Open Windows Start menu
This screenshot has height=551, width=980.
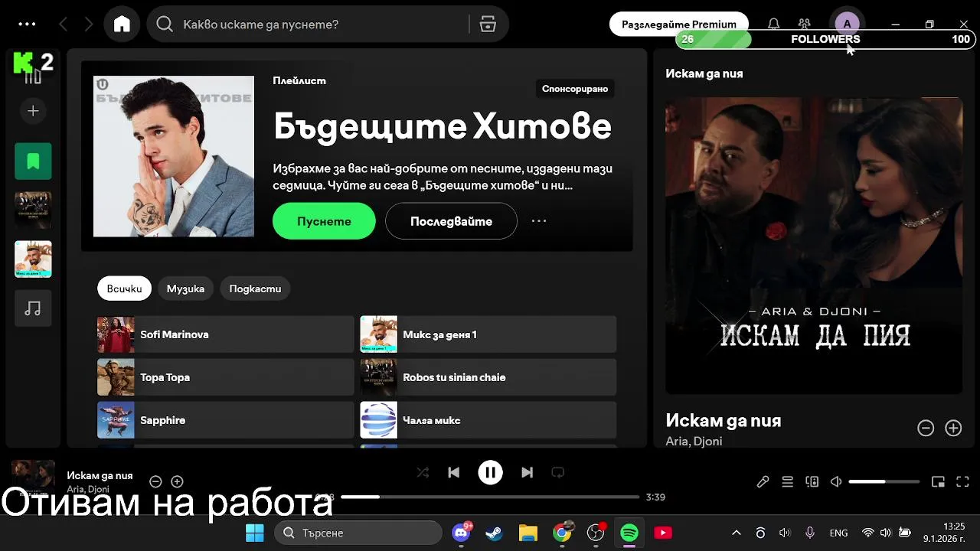click(254, 533)
